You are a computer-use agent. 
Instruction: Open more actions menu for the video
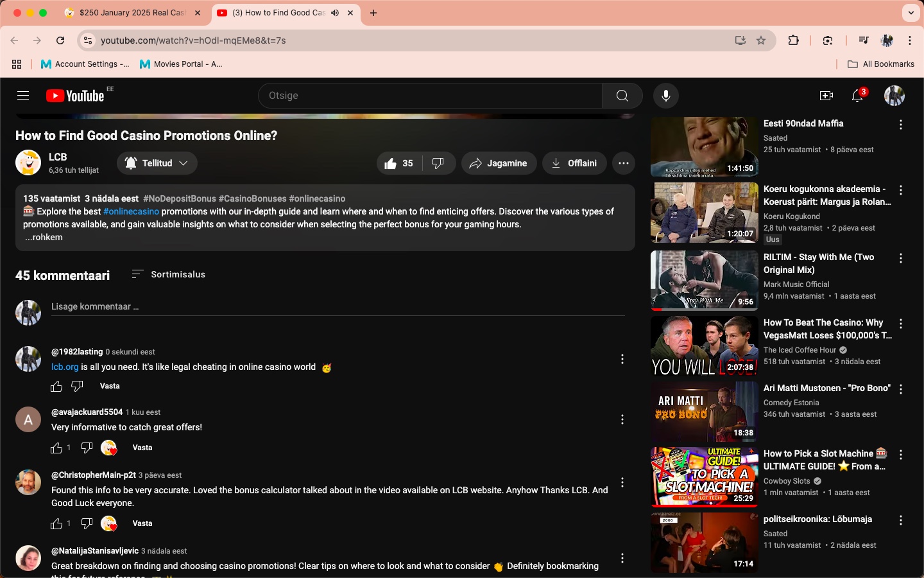pyautogui.click(x=624, y=163)
